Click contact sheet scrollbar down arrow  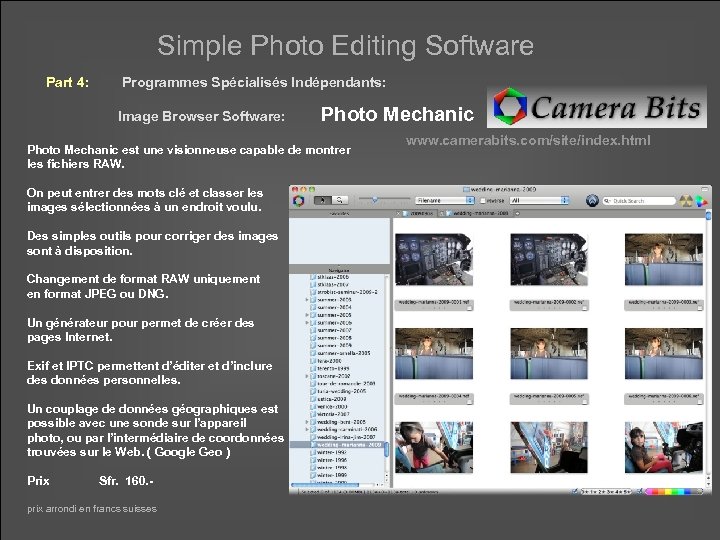[x=709, y=484]
